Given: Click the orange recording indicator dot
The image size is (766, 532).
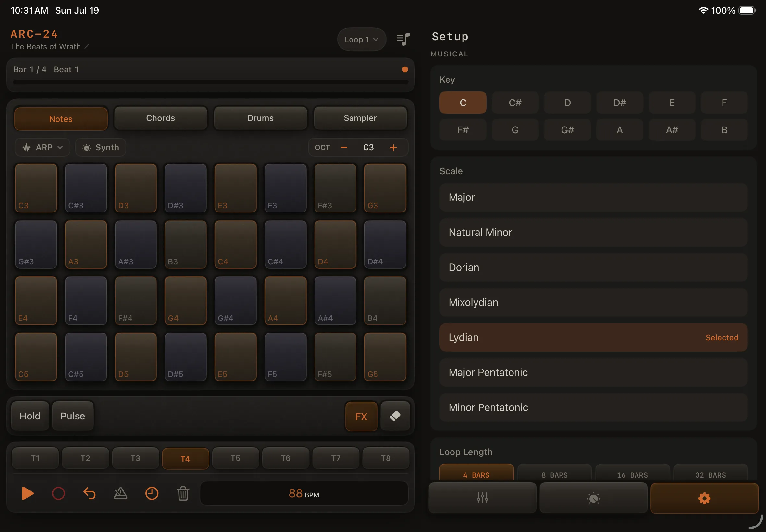Looking at the screenshot, I should [405, 69].
